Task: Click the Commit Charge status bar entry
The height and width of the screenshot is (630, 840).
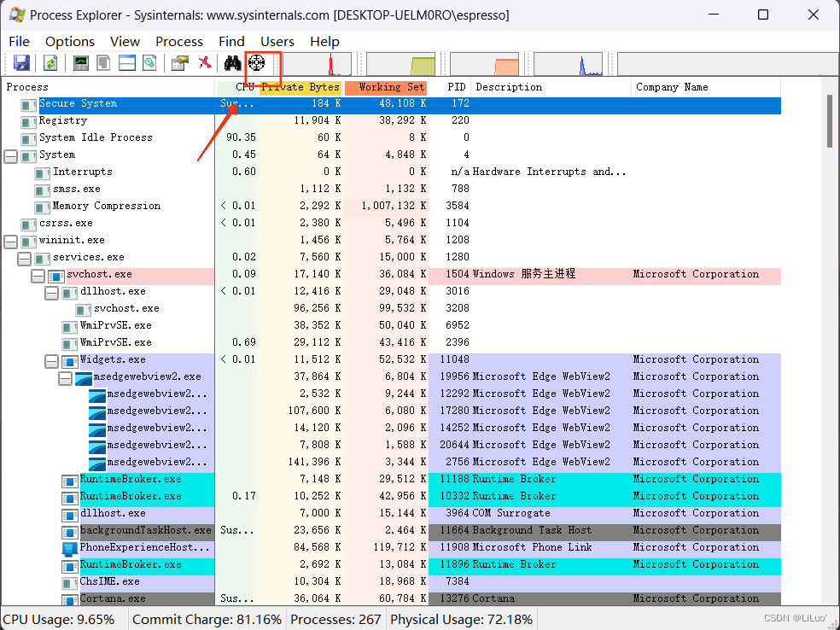Action: pyautogui.click(x=207, y=620)
